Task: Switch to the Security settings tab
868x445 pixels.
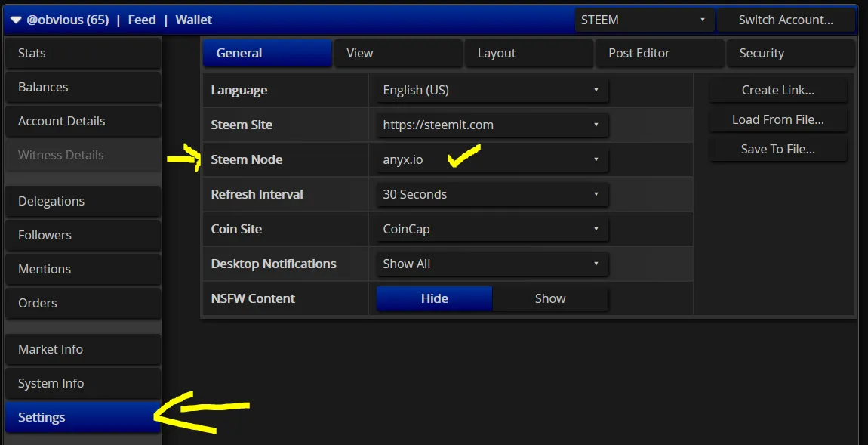Action: coord(790,53)
